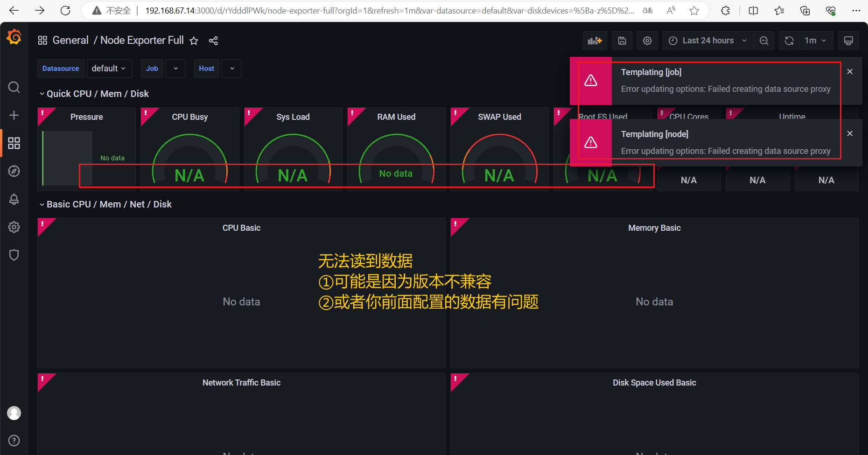
Task: Reload the page with browser refresh
Action: pyautogui.click(x=65, y=10)
